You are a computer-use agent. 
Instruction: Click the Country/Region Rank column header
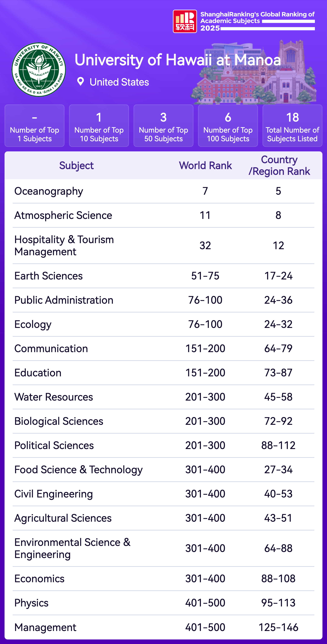(x=279, y=165)
